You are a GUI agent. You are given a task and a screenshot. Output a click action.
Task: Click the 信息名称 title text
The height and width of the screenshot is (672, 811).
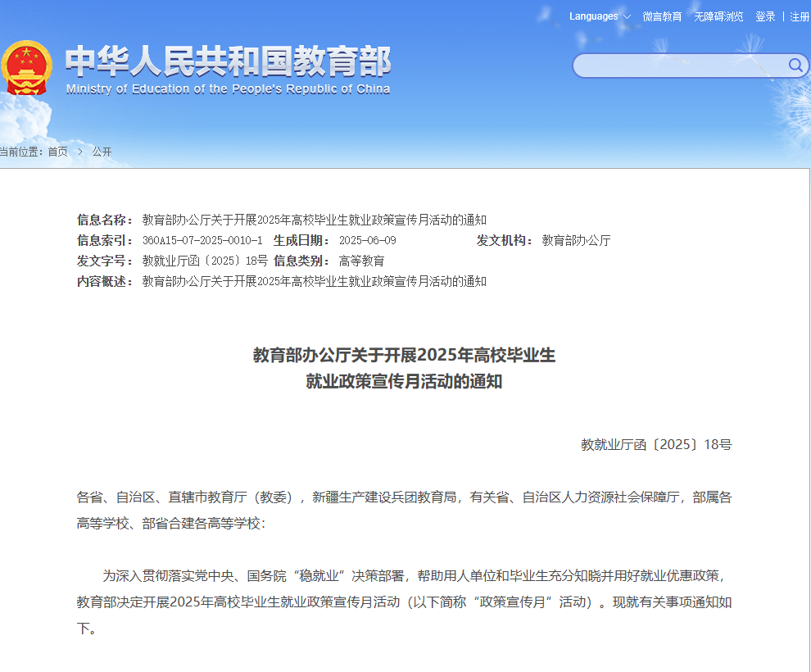(x=315, y=220)
